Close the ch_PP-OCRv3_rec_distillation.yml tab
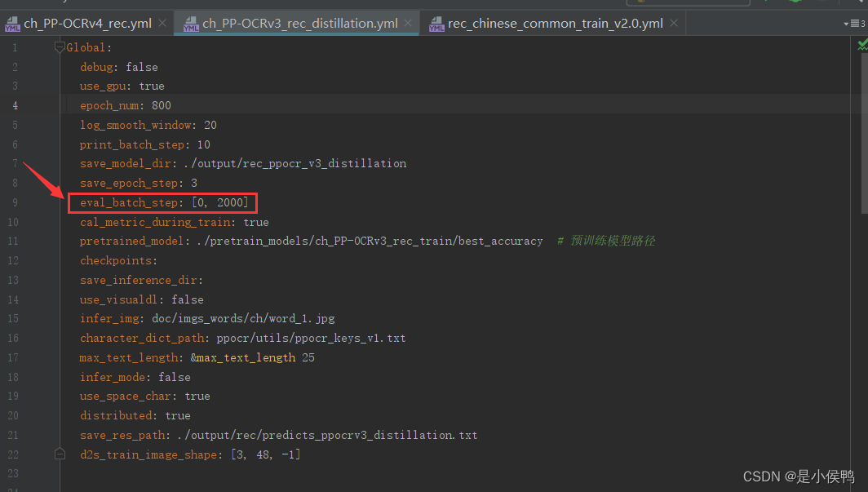The image size is (868, 492). (407, 23)
